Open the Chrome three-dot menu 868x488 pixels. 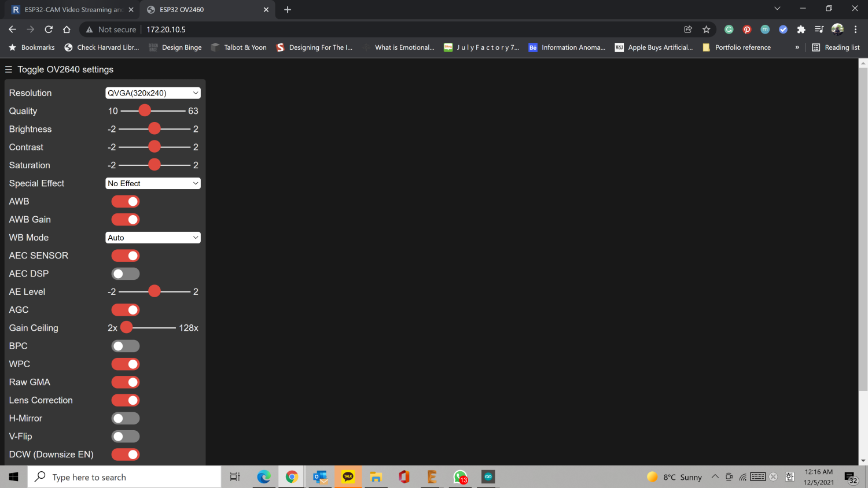pyautogui.click(x=855, y=29)
